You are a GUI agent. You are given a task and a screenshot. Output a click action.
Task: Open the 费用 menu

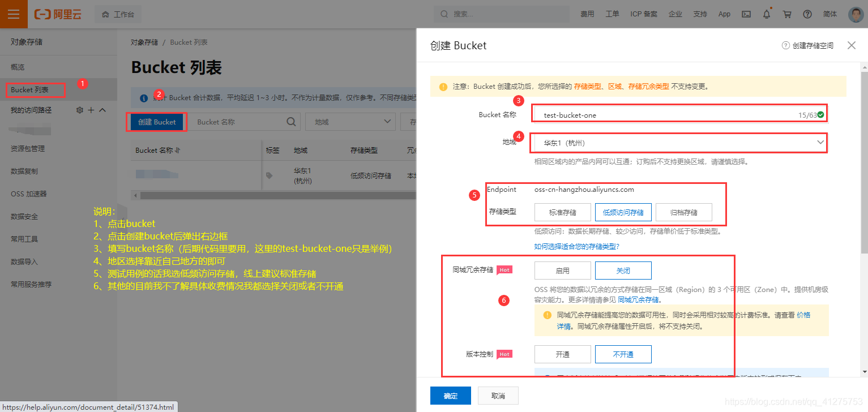(x=587, y=14)
